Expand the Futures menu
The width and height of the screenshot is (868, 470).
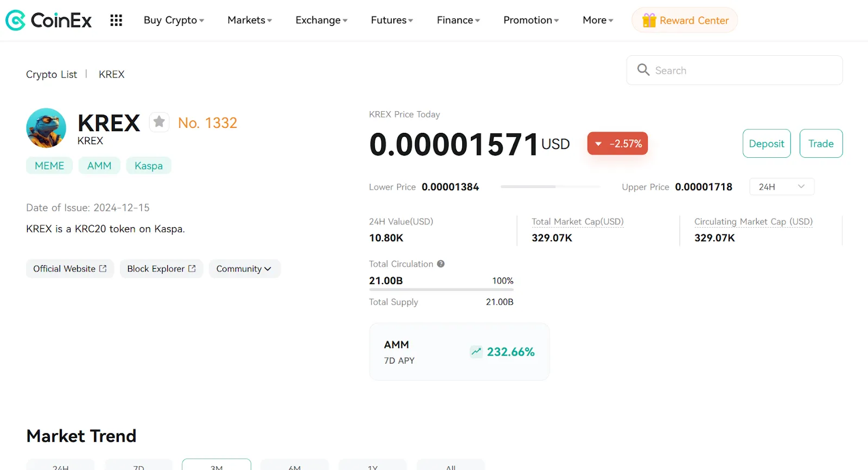click(x=392, y=20)
